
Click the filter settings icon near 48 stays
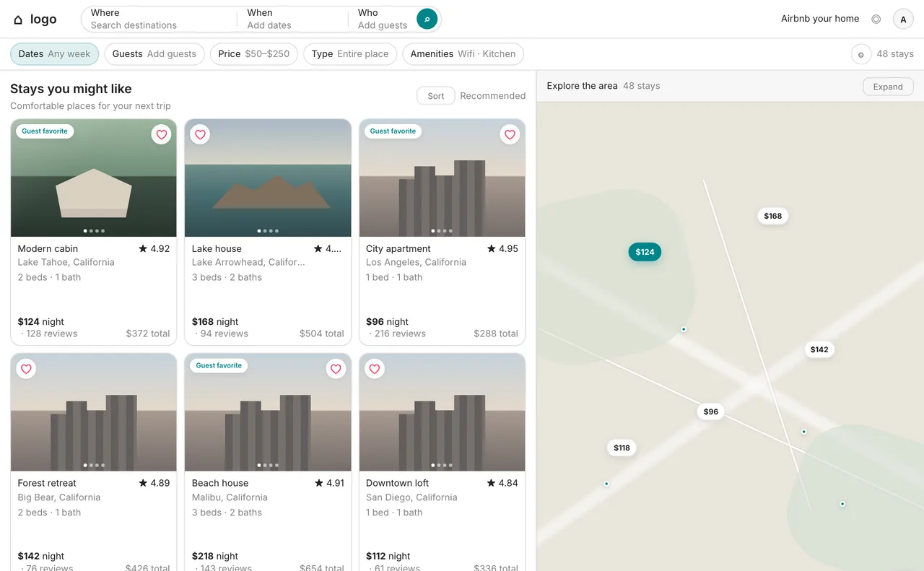pos(860,54)
